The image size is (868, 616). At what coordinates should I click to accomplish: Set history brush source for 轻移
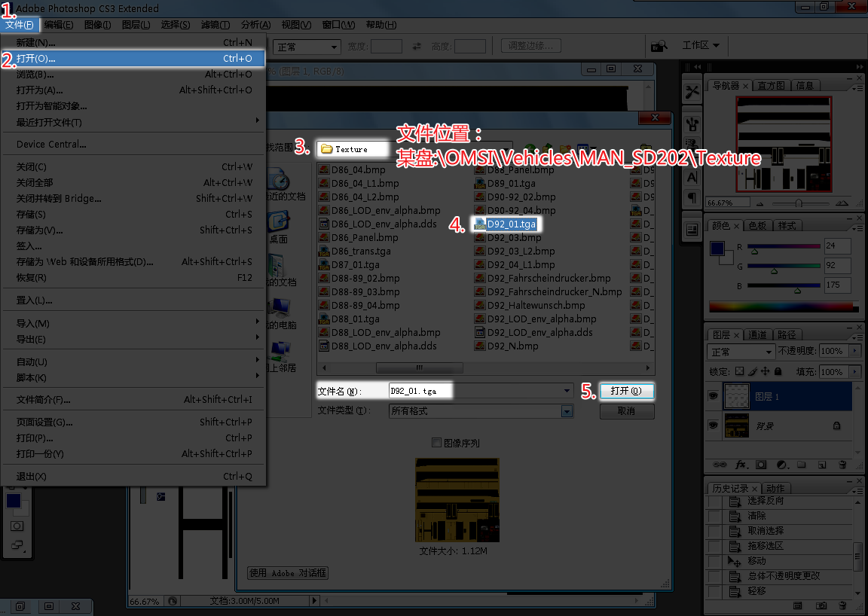tap(714, 591)
